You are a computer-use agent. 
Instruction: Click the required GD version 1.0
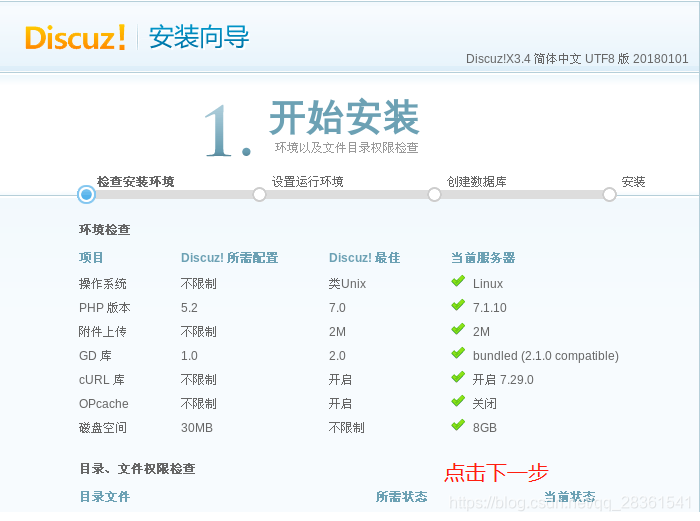coord(189,356)
